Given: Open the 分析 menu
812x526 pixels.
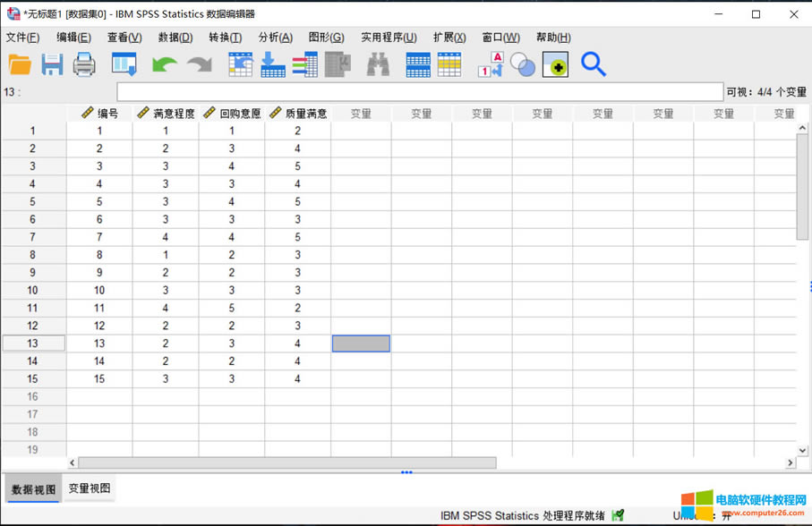Looking at the screenshot, I should (273, 38).
